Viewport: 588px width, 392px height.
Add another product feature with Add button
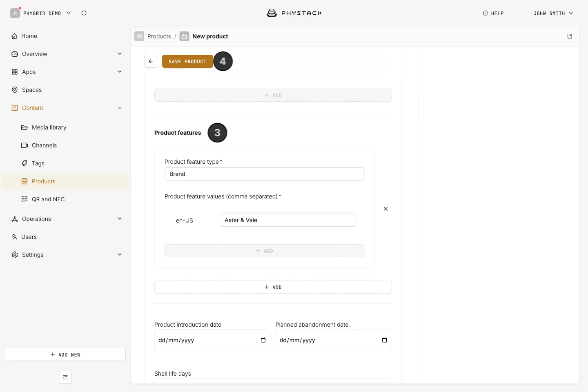click(x=273, y=287)
